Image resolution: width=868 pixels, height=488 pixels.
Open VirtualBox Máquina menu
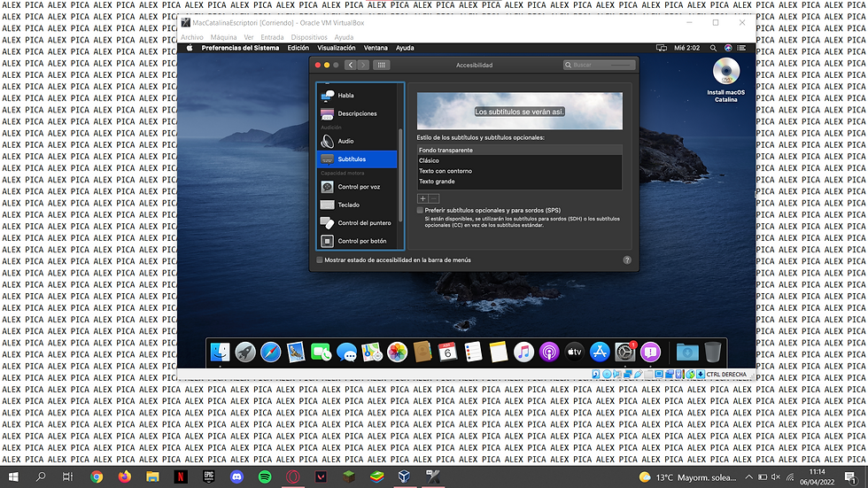tap(223, 37)
